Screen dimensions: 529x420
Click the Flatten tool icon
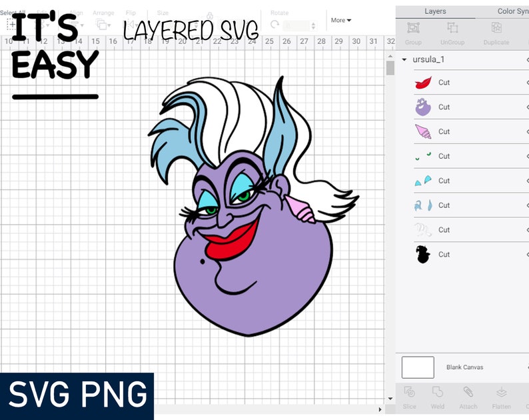(x=501, y=392)
